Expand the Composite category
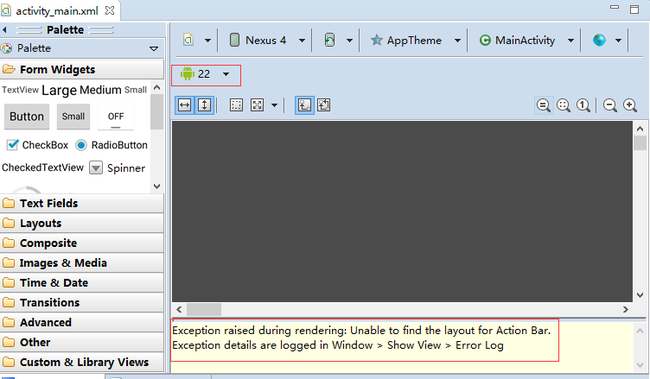650x379 pixels. (x=82, y=243)
